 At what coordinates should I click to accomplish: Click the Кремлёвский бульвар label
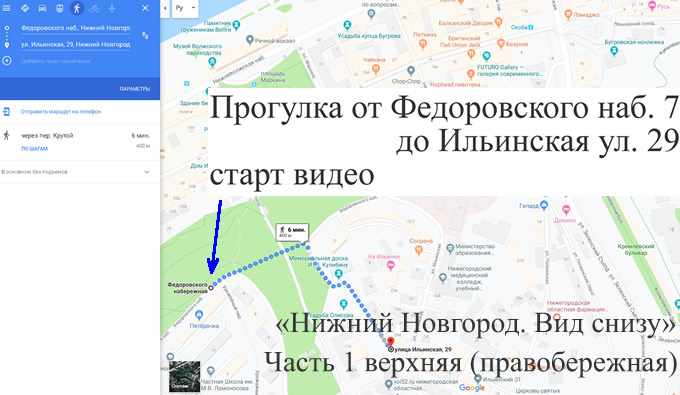(636, 249)
